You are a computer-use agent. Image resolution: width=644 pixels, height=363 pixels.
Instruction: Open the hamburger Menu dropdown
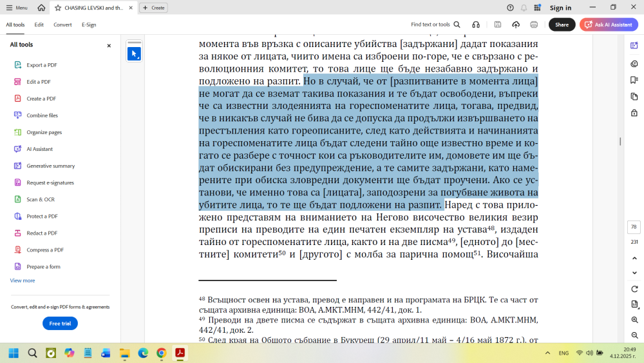tap(17, 8)
